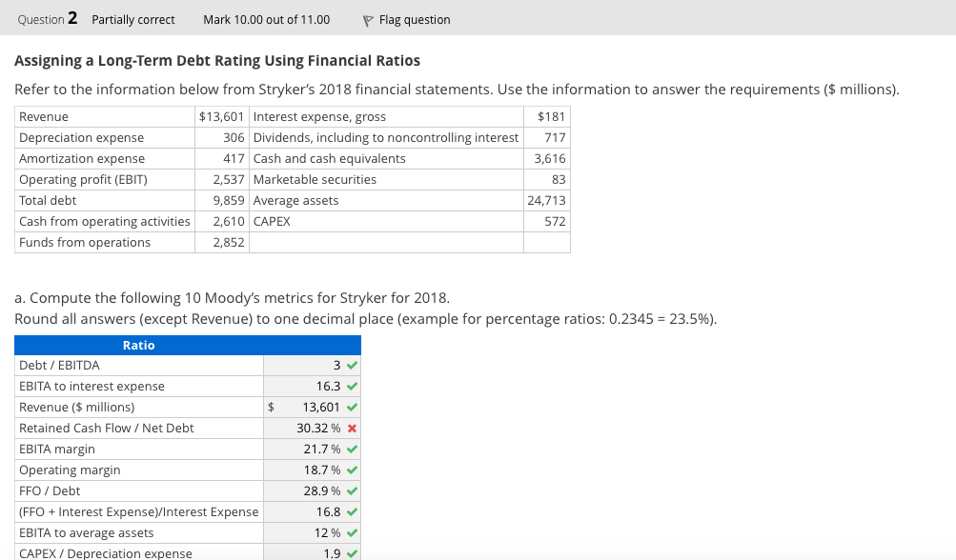956x560 pixels.
Task: Click the green checkmark for FFO / Debt
Action: pos(352,491)
